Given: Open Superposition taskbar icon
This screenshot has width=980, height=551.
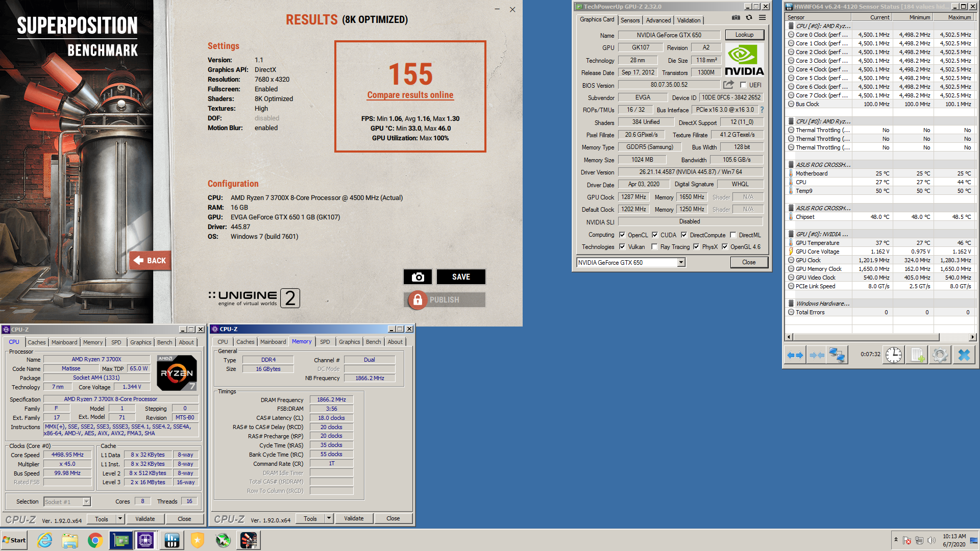Looking at the screenshot, I should [249, 540].
